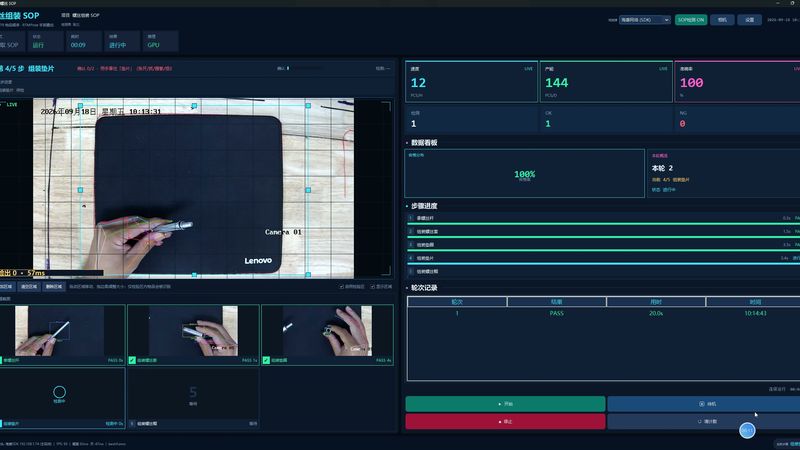Click the 10:14:41 time cell
Image resolution: width=800 pixels, height=450 pixels.
click(755, 313)
